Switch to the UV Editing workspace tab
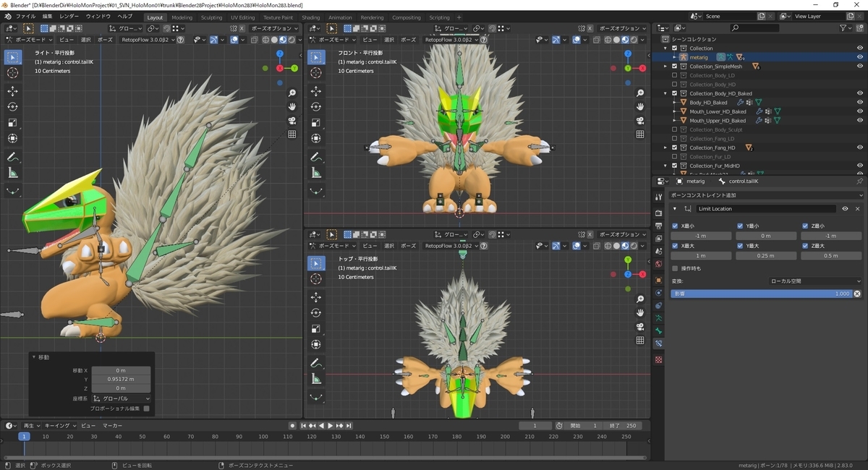The width and height of the screenshot is (868, 470). [x=243, y=17]
